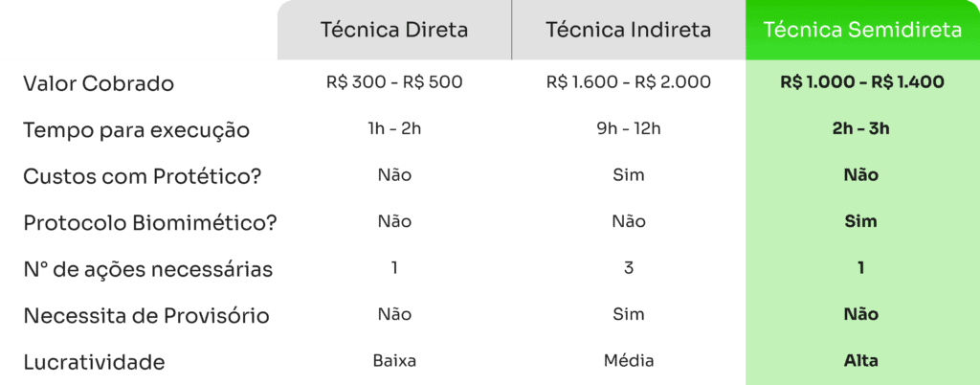This screenshot has height=385, width=980.
Task: Click the bold Alta profitability cell
Action: (x=862, y=361)
